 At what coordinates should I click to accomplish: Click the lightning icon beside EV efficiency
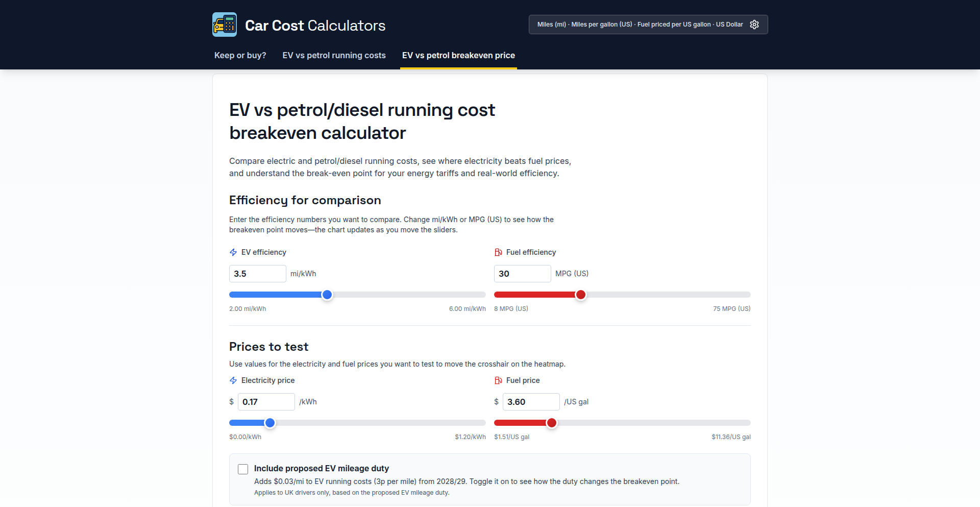tap(233, 252)
